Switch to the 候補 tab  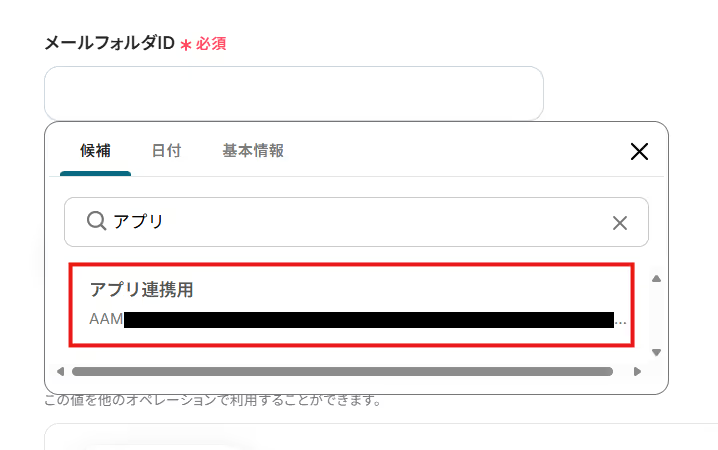click(95, 151)
